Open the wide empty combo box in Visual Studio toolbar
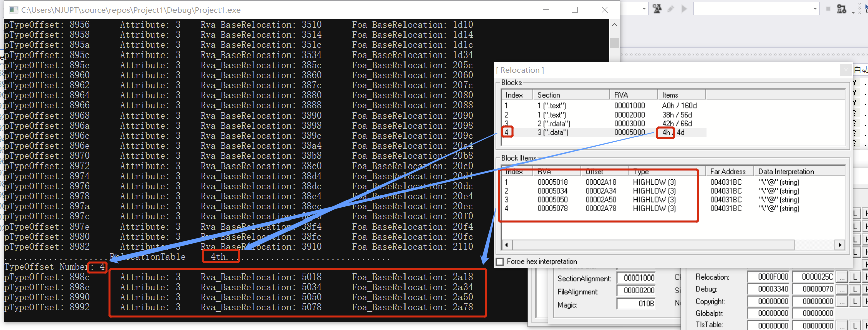 tap(756, 9)
